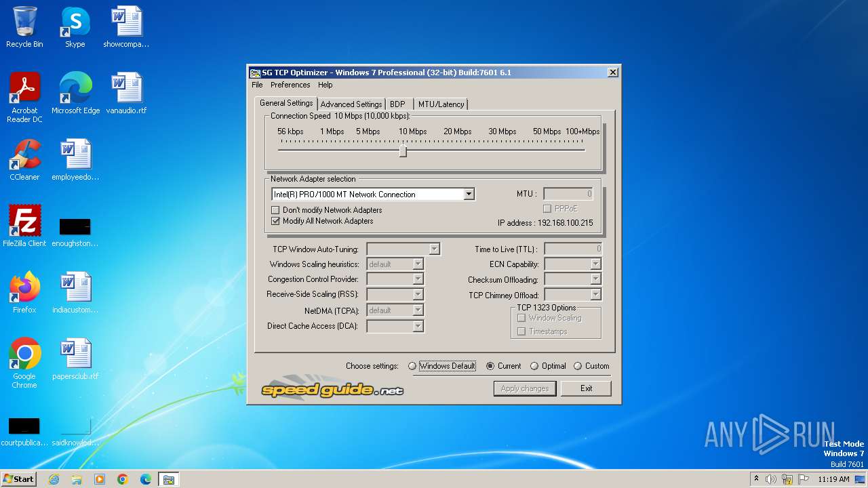Select the Custom settings radio button
Screen dimensions: 868x488
coord(578,366)
